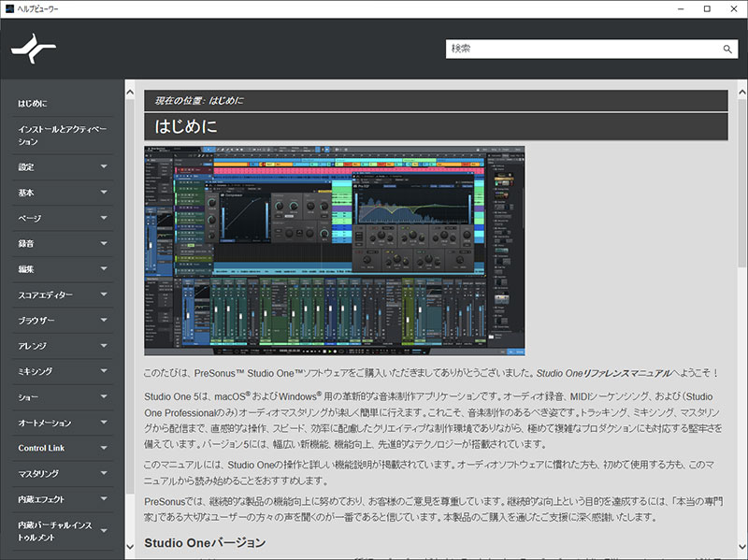
Task: Click the はじめに page heading
Action: [x=186, y=126]
